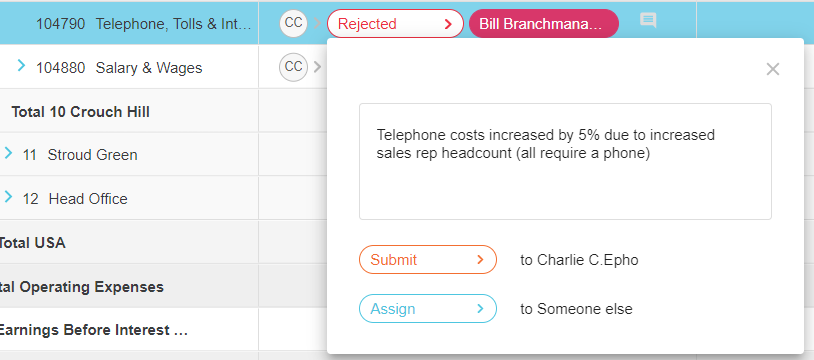This screenshot has height=360, width=814.
Task: Click CC avatar on Salary & Wages row
Action: coord(293,68)
